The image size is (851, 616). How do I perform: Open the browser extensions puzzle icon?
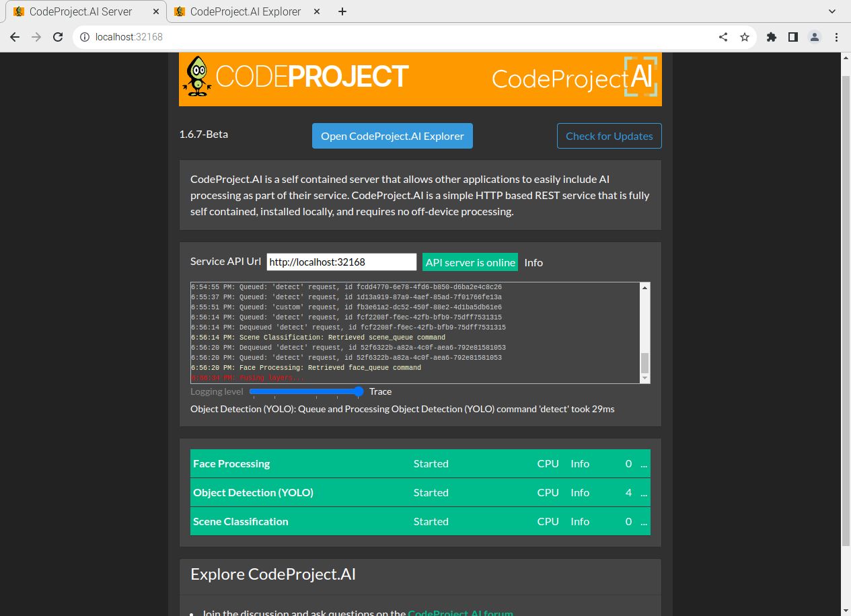(772, 37)
